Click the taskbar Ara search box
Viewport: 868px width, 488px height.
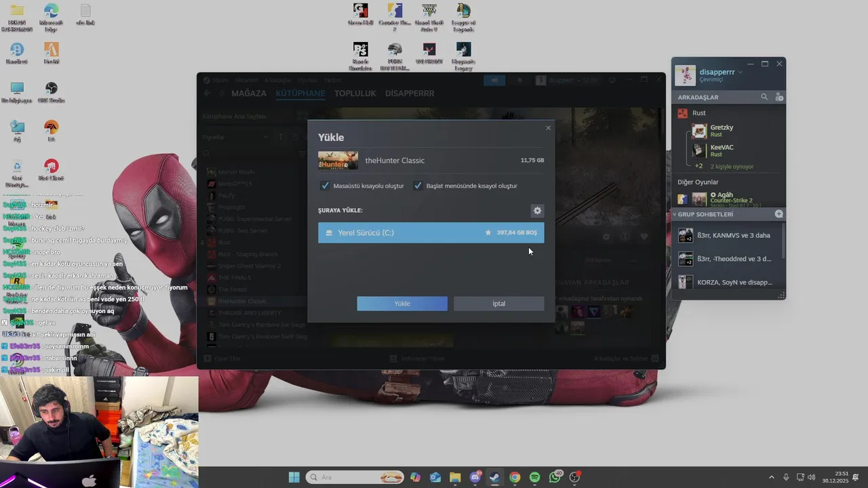[x=355, y=477]
